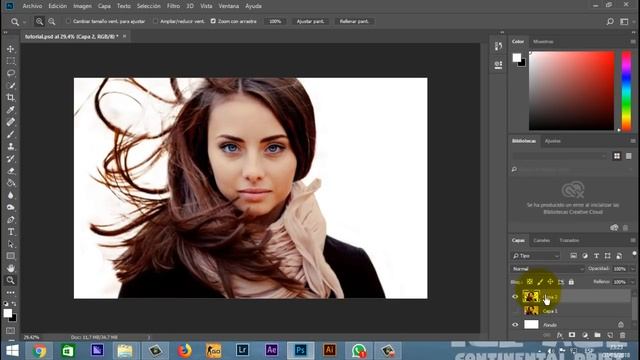Screen dimensions: 640x360
Task: Toggle lock image pixels brush icon
Action: 540,282
